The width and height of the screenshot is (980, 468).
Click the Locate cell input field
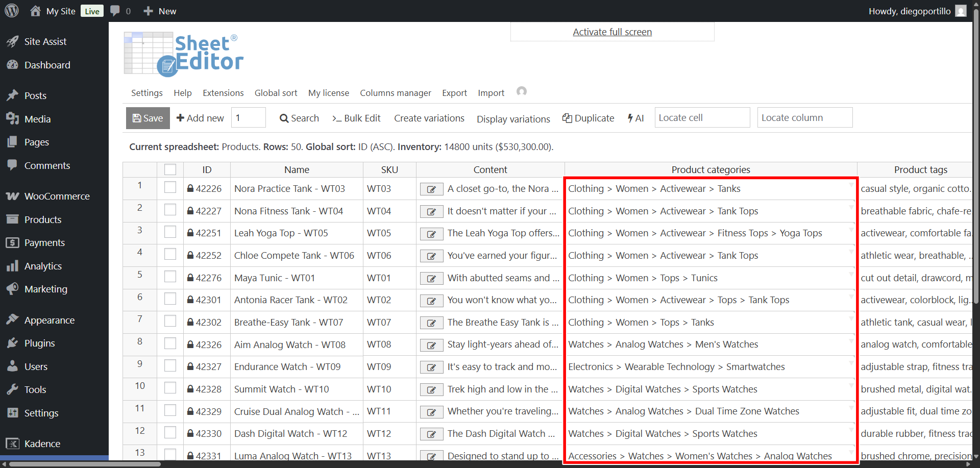coord(702,118)
